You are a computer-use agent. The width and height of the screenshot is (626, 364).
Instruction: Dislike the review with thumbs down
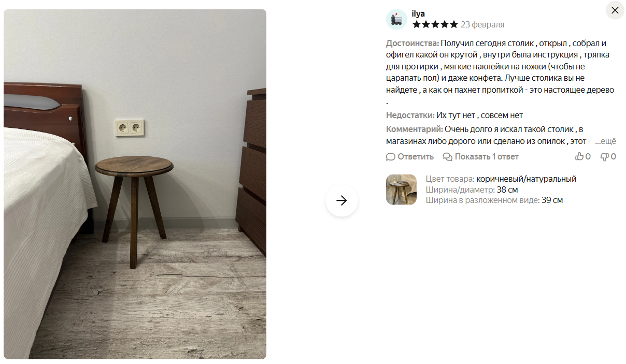pyautogui.click(x=604, y=156)
